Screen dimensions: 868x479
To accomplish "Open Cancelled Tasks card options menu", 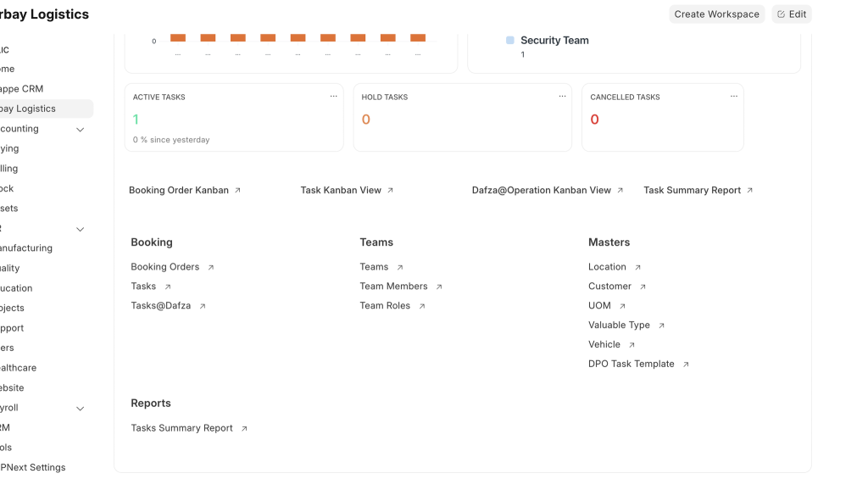I will click(x=733, y=97).
